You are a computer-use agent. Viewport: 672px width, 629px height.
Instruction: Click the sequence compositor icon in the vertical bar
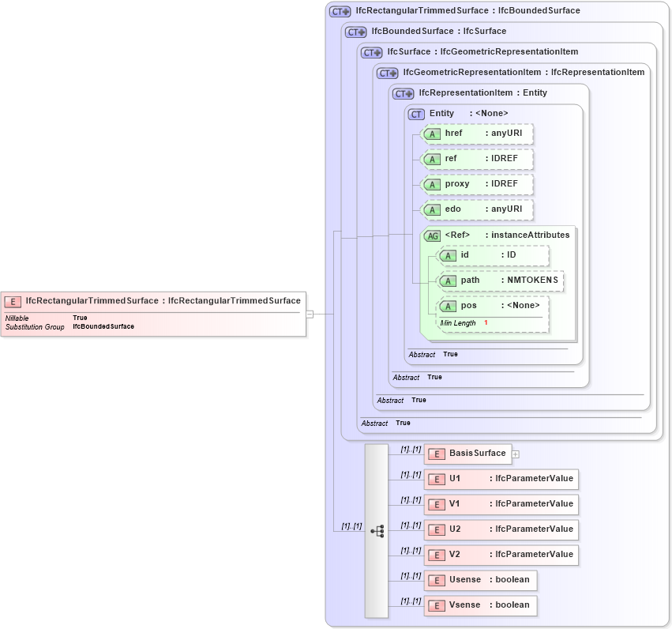coord(377,531)
